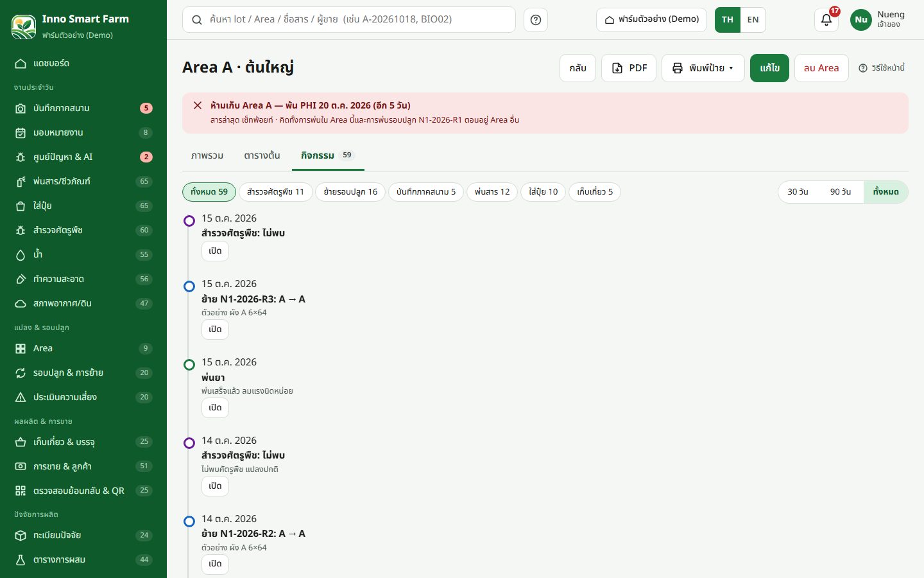924x578 pixels.
Task: Open the help question-mark icon beside search
Action: point(536,20)
